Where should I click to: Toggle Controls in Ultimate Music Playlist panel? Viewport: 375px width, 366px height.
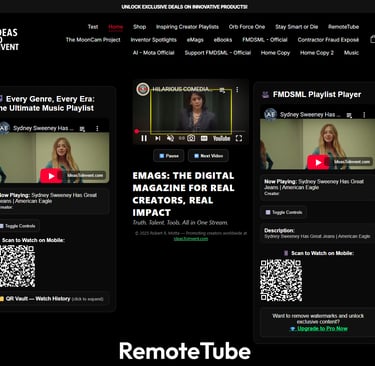point(18,226)
